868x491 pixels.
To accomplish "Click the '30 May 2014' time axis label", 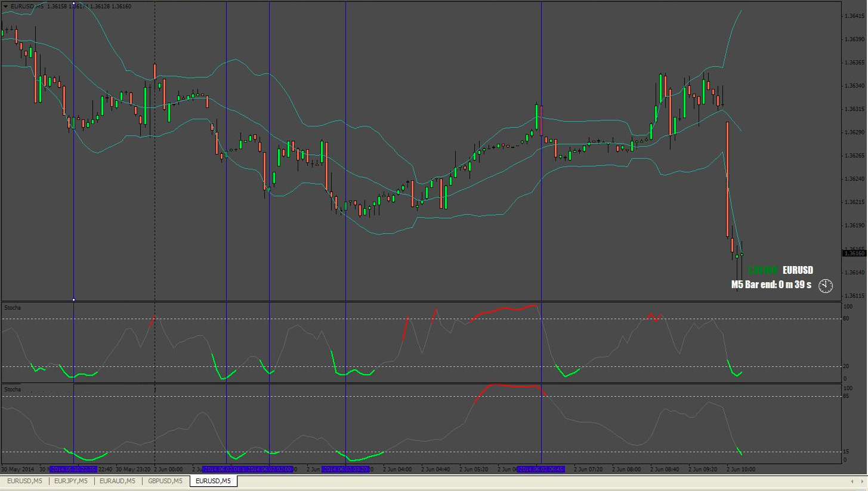I will (18, 470).
